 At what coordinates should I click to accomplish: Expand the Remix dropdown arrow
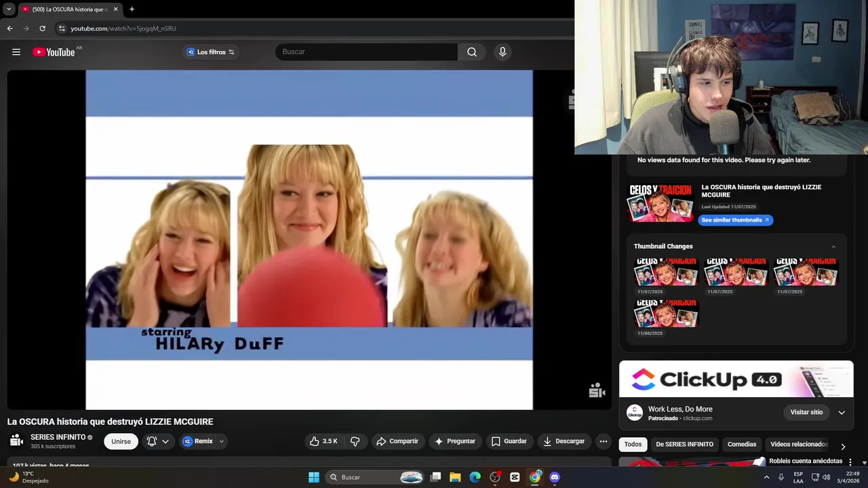(221, 441)
